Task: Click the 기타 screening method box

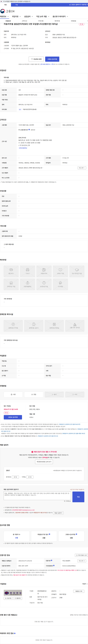Action: pyautogui.click(x=75, y=395)
